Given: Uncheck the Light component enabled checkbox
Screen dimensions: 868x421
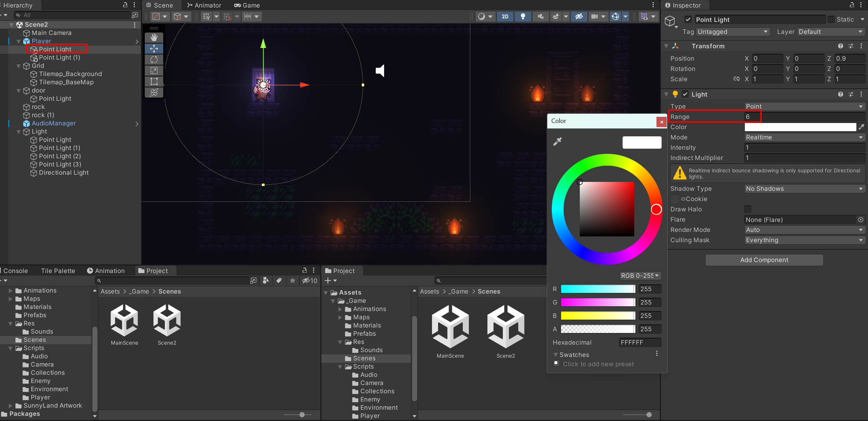Looking at the screenshot, I should coord(685,94).
